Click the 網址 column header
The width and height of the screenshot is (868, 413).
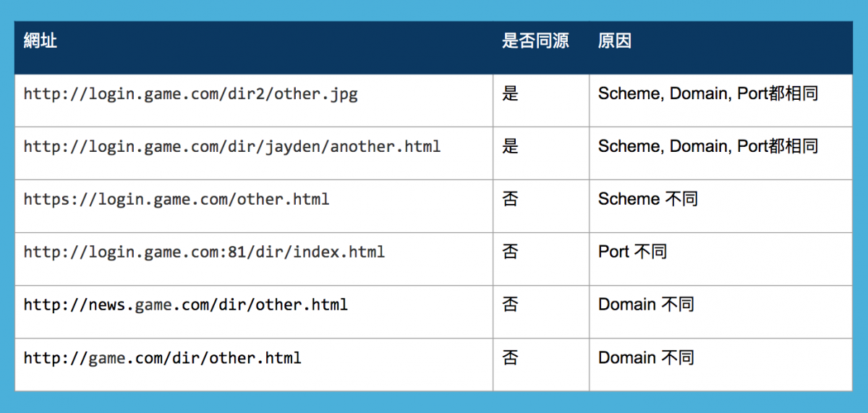(x=40, y=41)
